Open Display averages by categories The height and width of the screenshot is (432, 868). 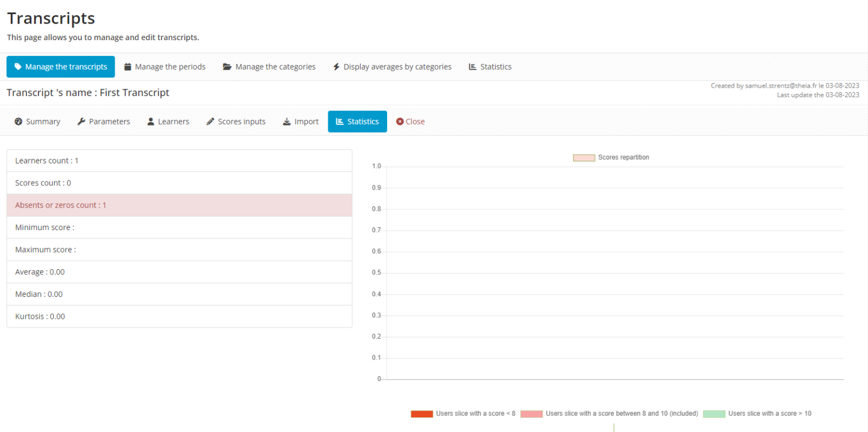pos(392,66)
